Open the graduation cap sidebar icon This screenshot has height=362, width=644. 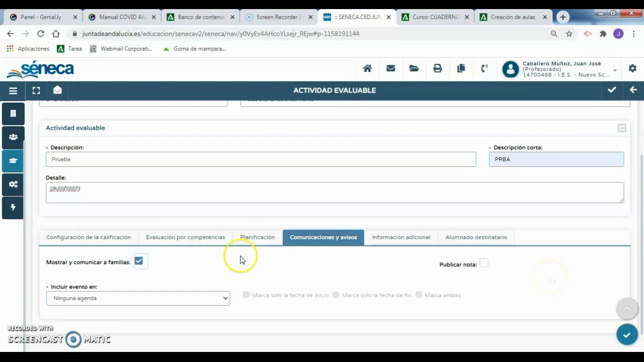pos(13,161)
